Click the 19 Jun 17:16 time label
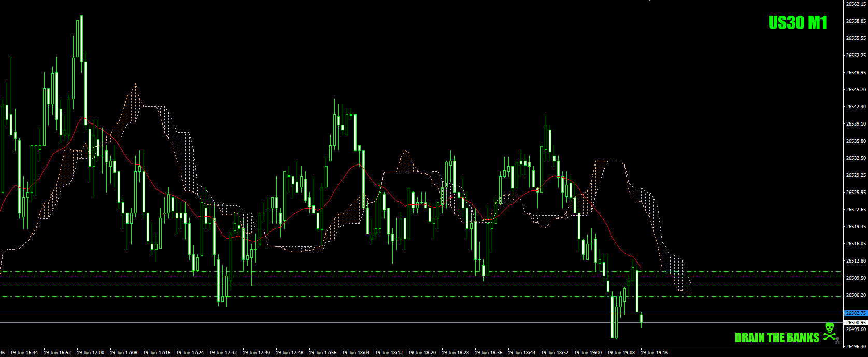The width and height of the screenshot is (868, 357). click(157, 353)
